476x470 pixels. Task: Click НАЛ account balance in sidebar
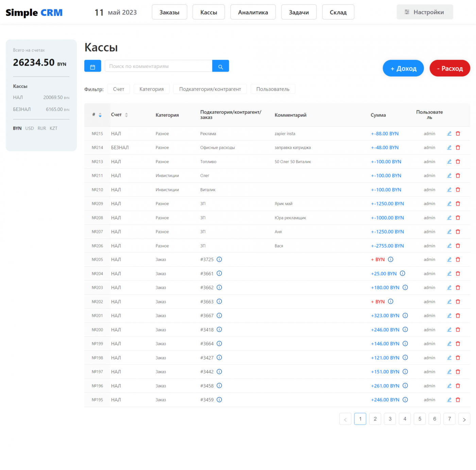point(41,97)
